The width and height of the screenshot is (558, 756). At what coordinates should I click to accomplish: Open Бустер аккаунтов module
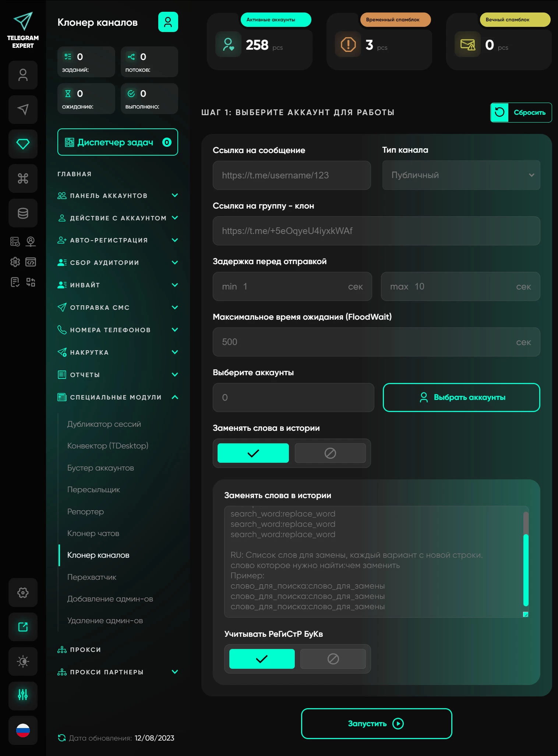click(x=100, y=468)
